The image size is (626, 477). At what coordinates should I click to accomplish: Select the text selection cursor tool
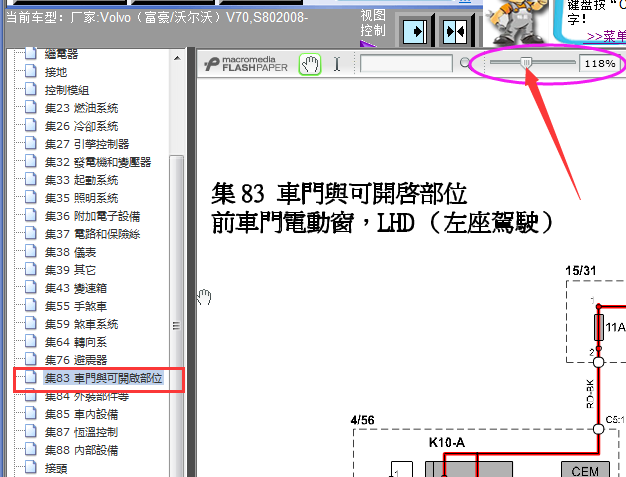(337, 64)
